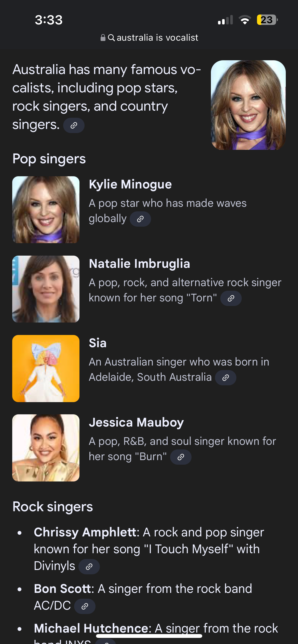
Task: Tap Sia's orange thumbnail image
Action: coord(46,368)
